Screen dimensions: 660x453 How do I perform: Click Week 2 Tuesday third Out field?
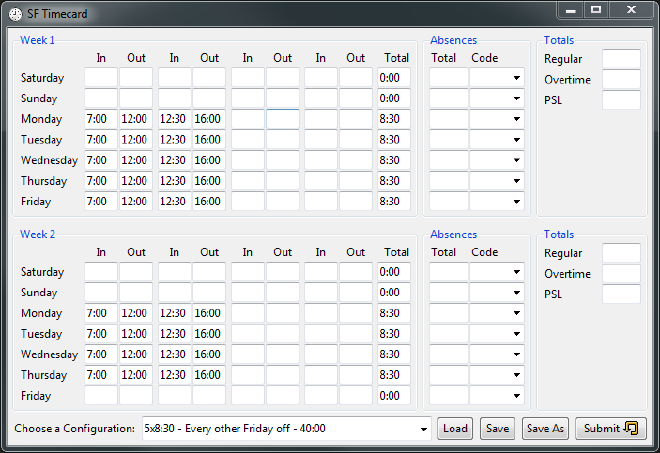(282, 333)
